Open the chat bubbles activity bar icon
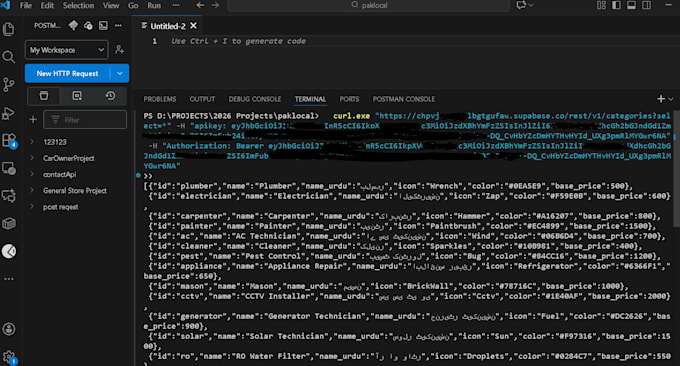The width and height of the screenshot is (680, 366). tap(9, 196)
